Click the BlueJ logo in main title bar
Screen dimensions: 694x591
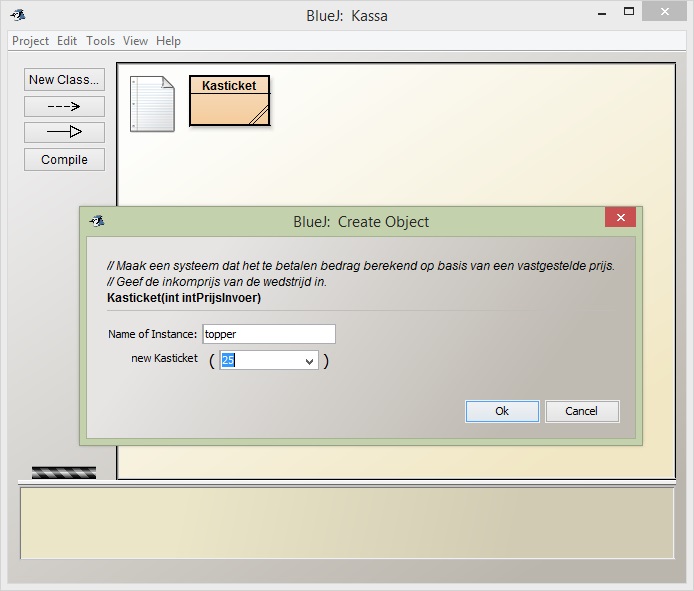coord(18,15)
